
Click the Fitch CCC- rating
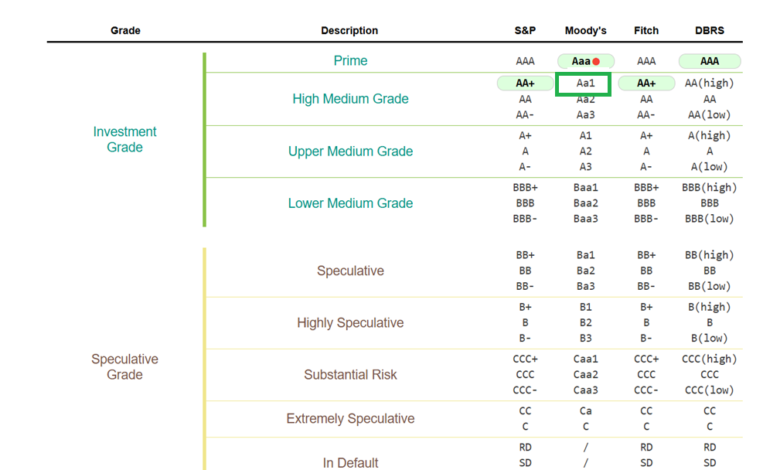click(x=646, y=390)
